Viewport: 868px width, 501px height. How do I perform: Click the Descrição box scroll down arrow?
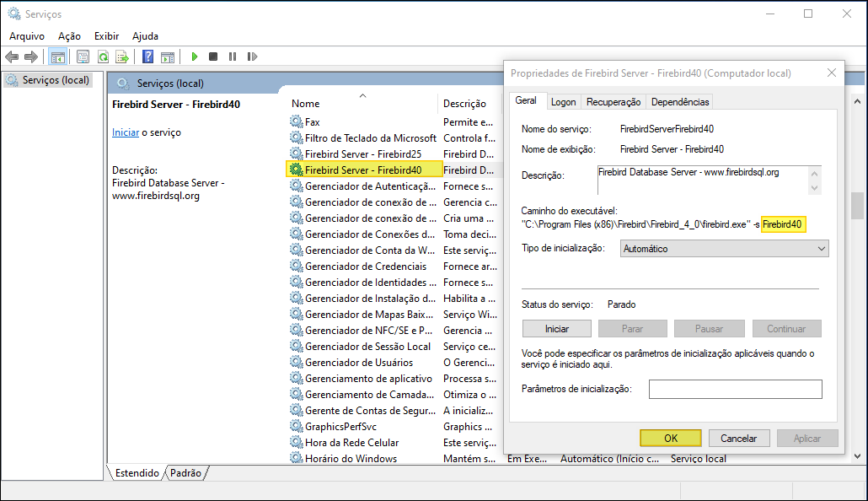pyautogui.click(x=814, y=188)
